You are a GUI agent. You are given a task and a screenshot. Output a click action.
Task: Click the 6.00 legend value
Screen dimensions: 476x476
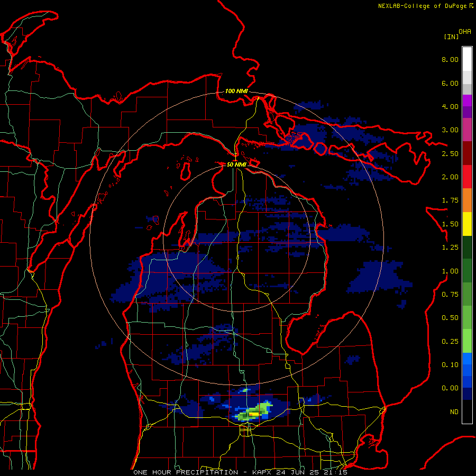[x=450, y=83]
